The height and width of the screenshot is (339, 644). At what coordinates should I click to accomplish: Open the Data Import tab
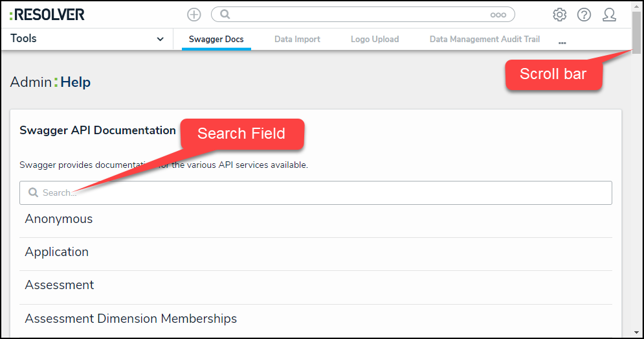point(297,40)
